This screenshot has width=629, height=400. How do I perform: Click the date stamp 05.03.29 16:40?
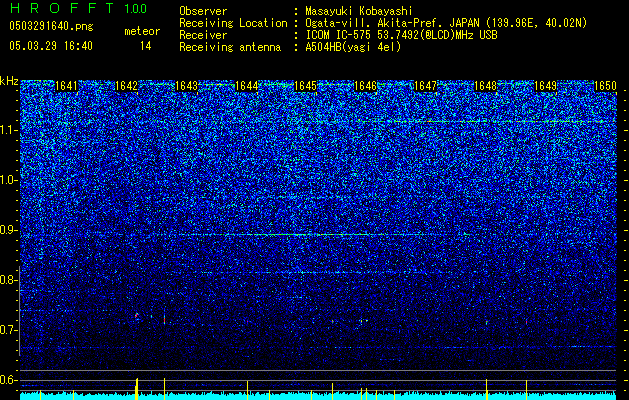pos(51,46)
